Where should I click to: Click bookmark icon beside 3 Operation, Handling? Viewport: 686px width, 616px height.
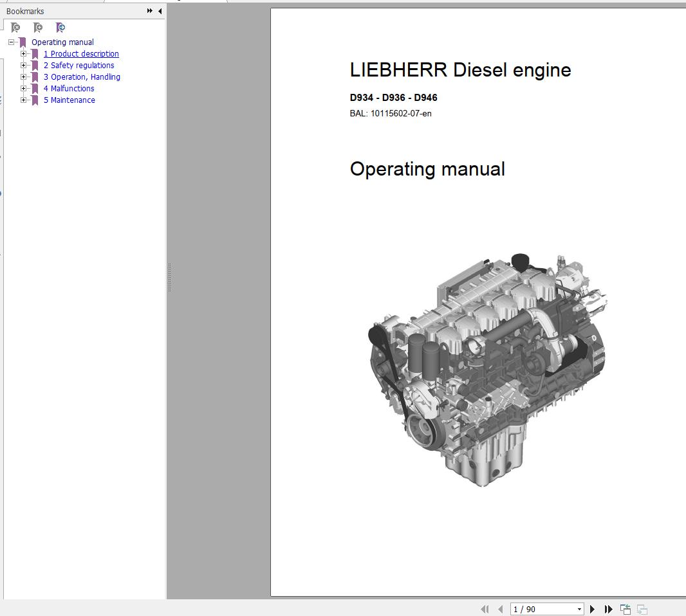coord(35,77)
